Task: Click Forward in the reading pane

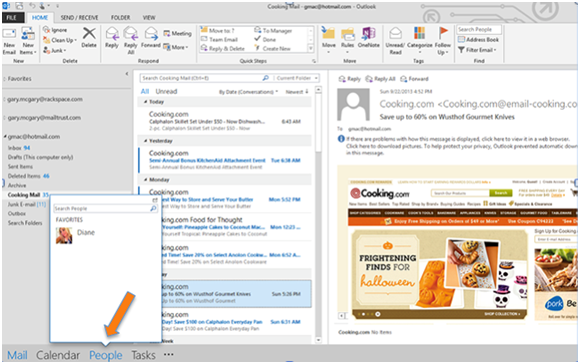Action: pyautogui.click(x=414, y=79)
